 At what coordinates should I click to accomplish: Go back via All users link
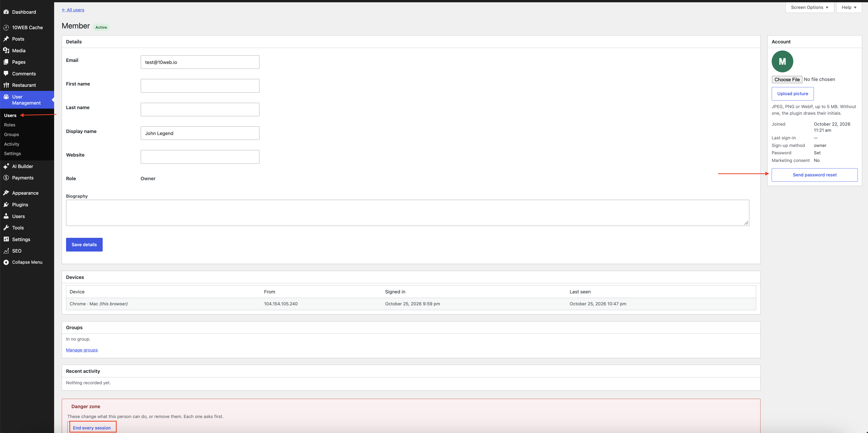73,10
